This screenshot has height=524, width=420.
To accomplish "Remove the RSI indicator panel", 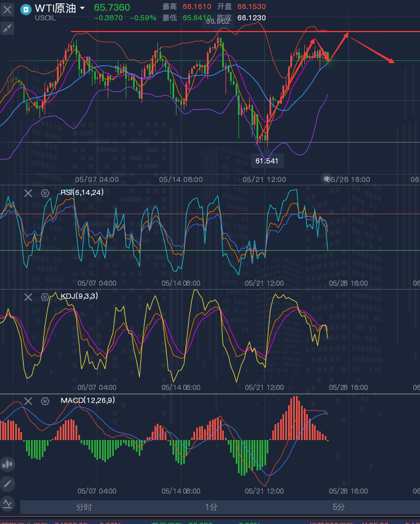I will (x=28, y=193).
